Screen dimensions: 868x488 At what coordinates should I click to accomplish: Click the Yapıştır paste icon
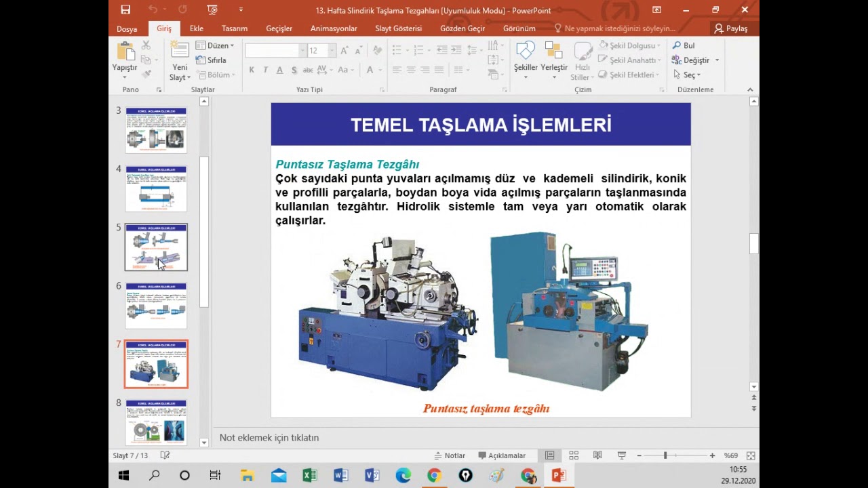pyautogui.click(x=125, y=51)
